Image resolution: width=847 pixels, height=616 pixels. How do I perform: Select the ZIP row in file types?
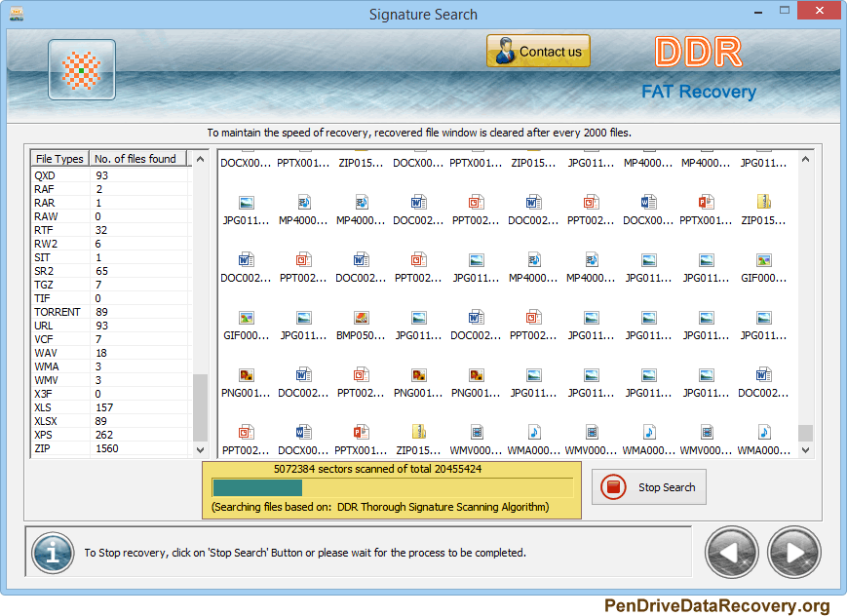click(x=111, y=448)
